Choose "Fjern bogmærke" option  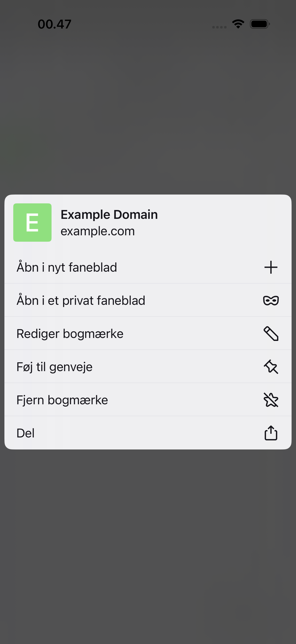(x=148, y=400)
